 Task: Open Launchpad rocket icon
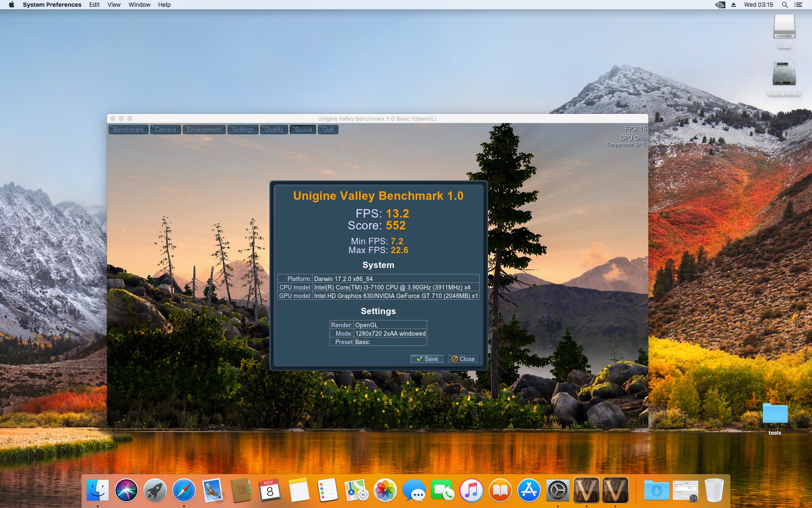point(155,491)
